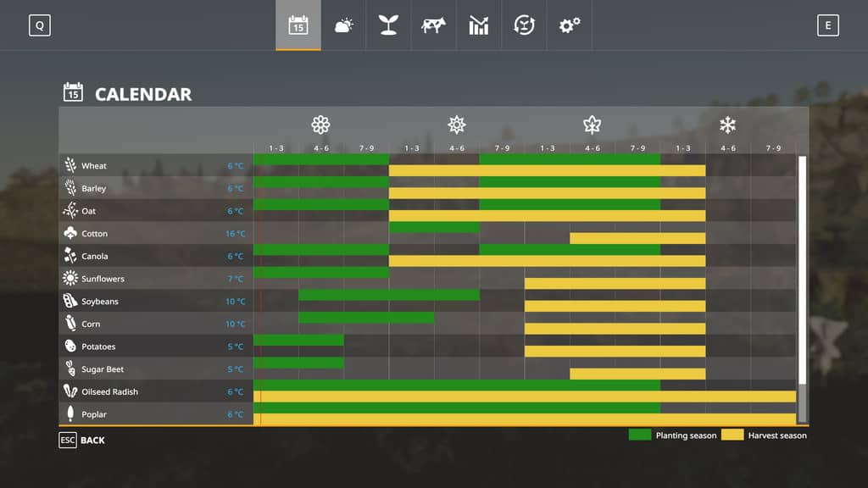Click the ESC Back button
Viewport: 868px width, 488px height.
(x=82, y=441)
